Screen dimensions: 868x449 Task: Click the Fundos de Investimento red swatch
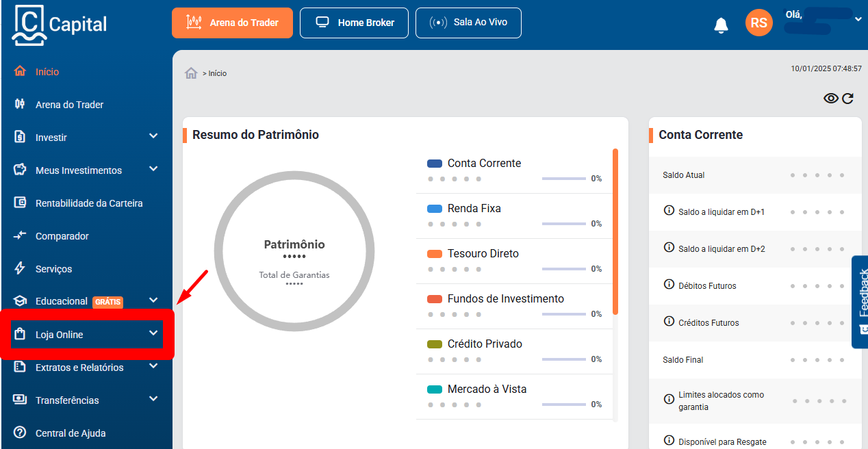[x=435, y=299]
